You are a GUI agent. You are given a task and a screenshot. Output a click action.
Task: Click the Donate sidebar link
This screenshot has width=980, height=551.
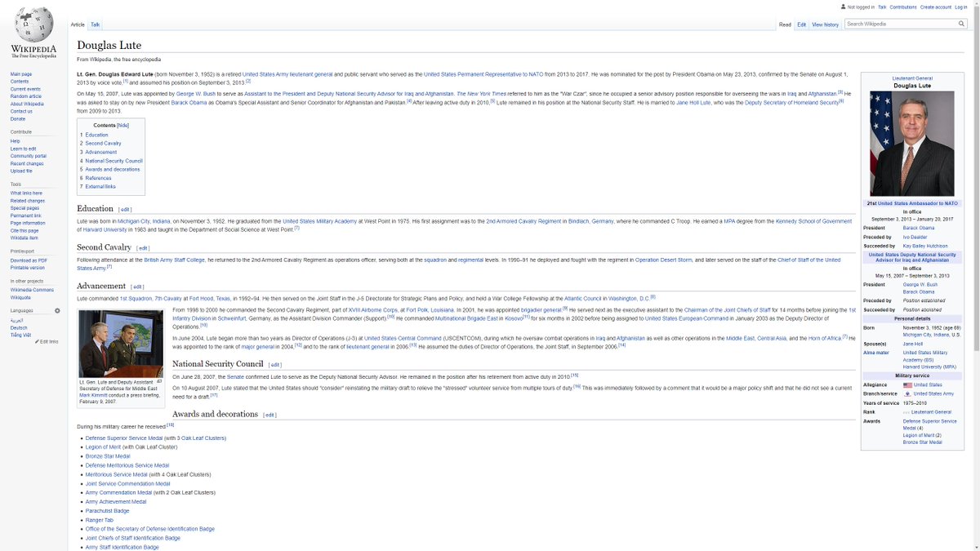(x=18, y=118)
